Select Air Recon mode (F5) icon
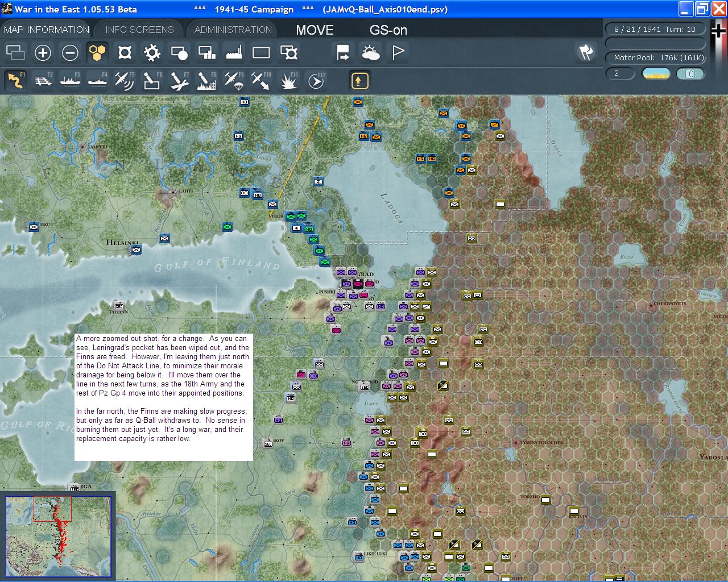This screenshot has width=728, height=582. pyautogui.click(x=125, y=81)
